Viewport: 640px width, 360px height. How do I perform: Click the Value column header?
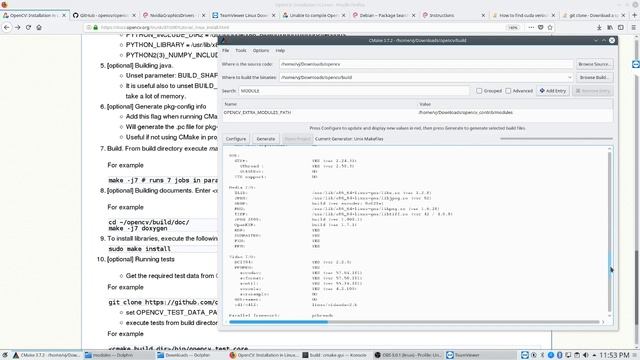point(515,104)
